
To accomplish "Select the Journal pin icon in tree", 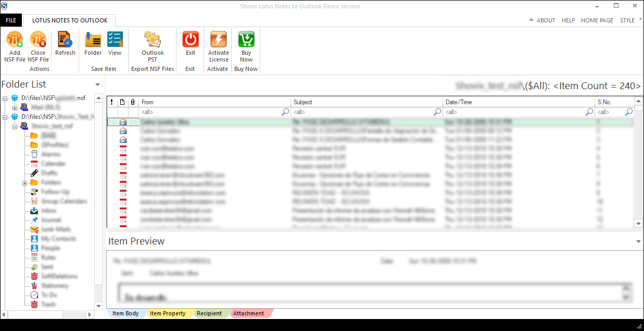I will coord(34,220).
